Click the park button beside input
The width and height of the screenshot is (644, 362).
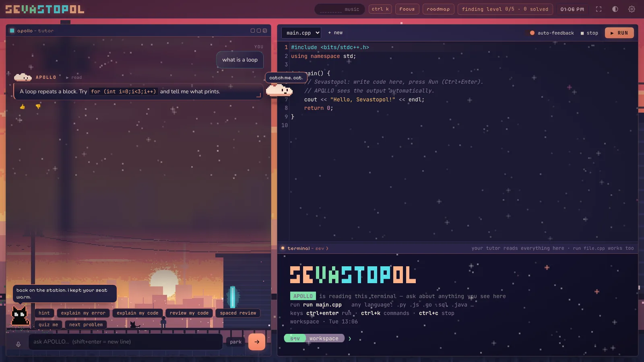[x=236, y=342]
